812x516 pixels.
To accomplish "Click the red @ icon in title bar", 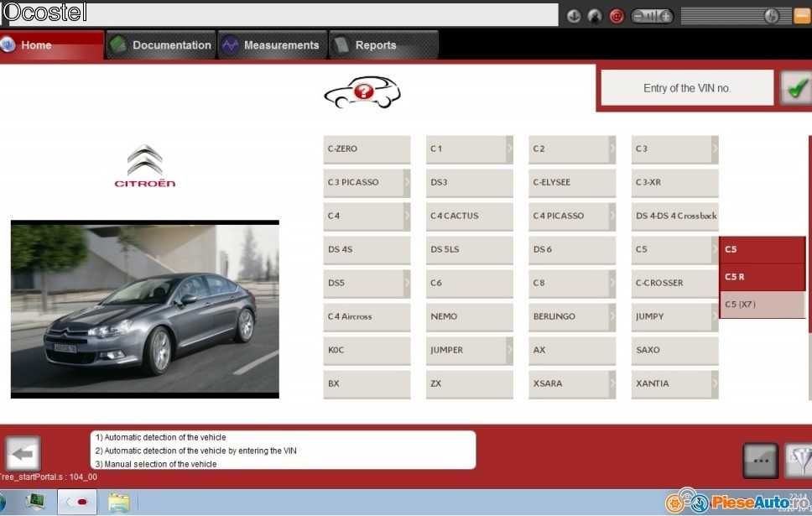I will coord(617,16).
